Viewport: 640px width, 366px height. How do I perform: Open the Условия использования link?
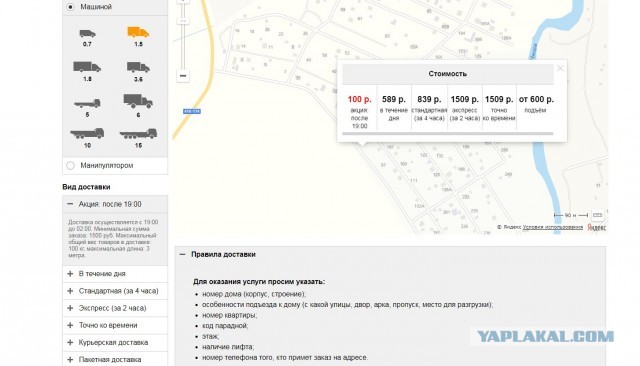click(x=553, y=227)
